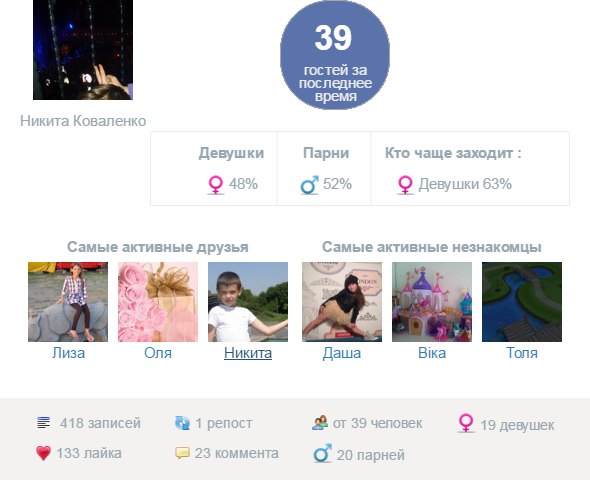Open Даша's profile name link
This screenshot has height=480, width=590.
tap(342, 353)
